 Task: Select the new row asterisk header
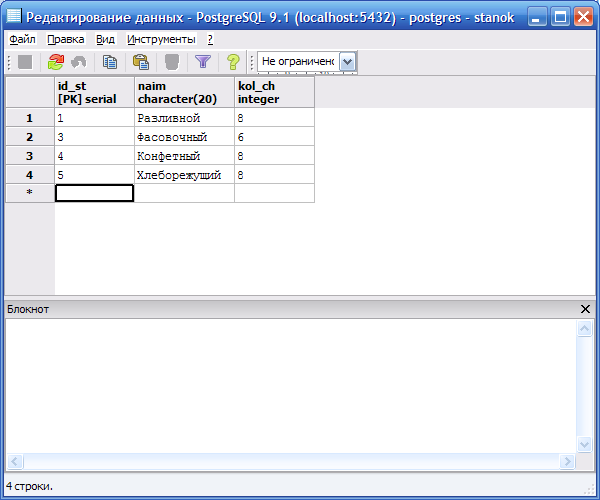30,193
